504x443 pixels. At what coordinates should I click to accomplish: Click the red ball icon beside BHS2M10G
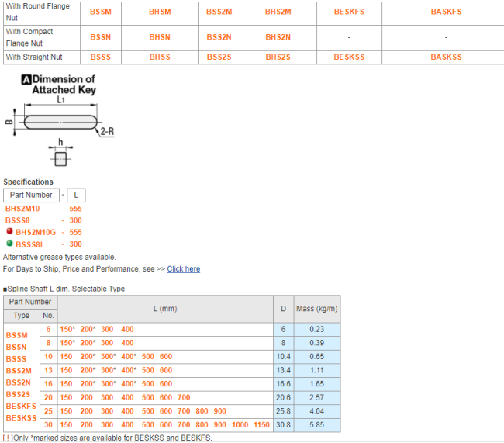9,232
